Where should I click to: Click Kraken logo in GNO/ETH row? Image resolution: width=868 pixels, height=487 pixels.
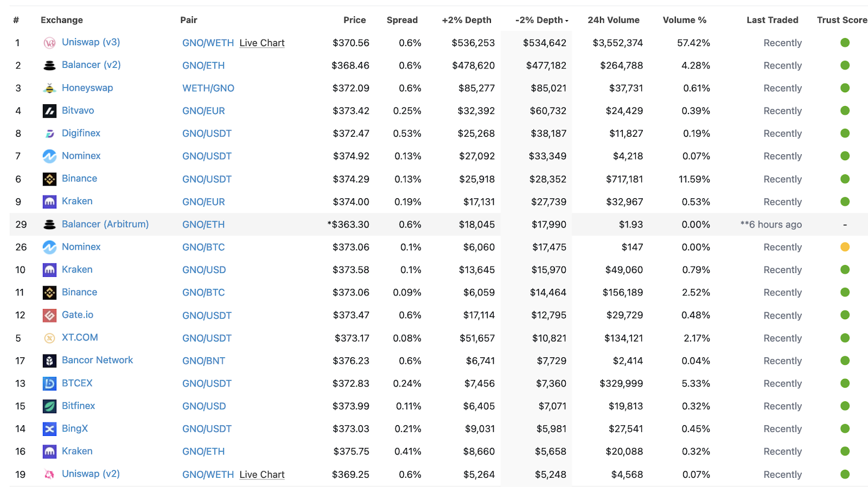coord(49,452)
